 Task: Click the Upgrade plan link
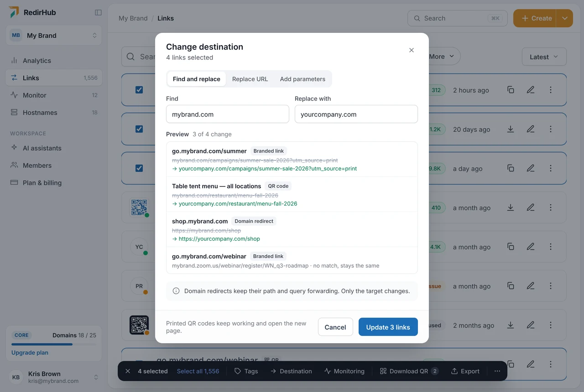(x=30, y=352)
